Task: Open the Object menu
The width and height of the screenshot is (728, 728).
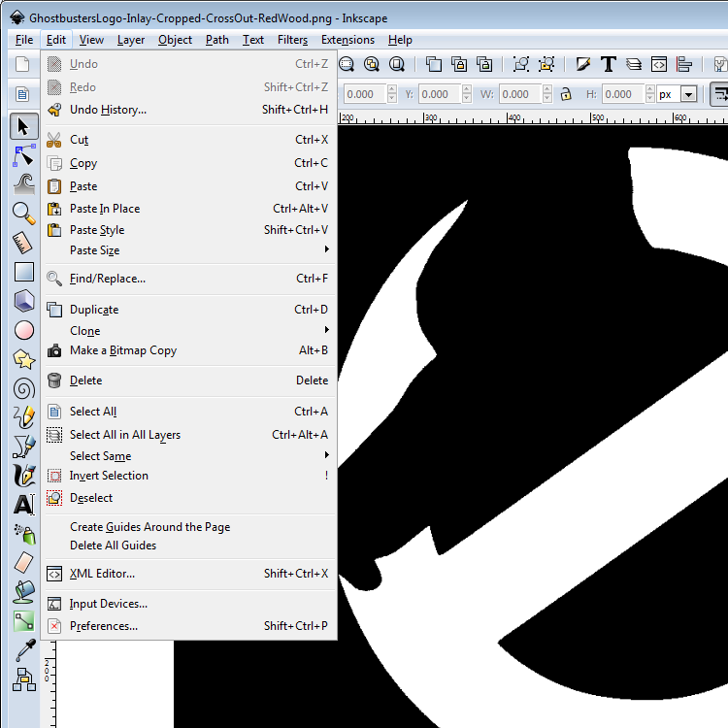Action: click(x=175, y=40)
